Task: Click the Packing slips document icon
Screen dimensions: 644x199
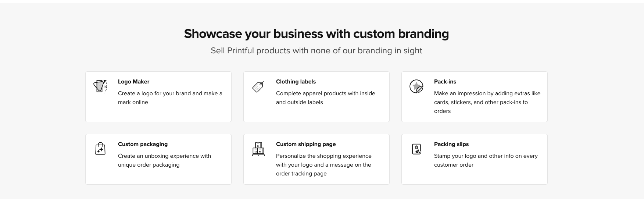Action: [x=416, y=149]
